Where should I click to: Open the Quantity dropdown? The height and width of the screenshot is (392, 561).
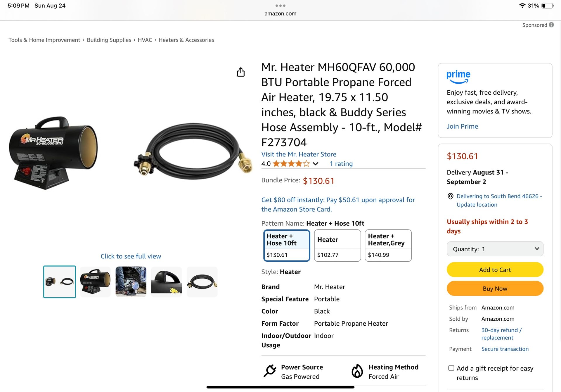(x=495, y=249)
